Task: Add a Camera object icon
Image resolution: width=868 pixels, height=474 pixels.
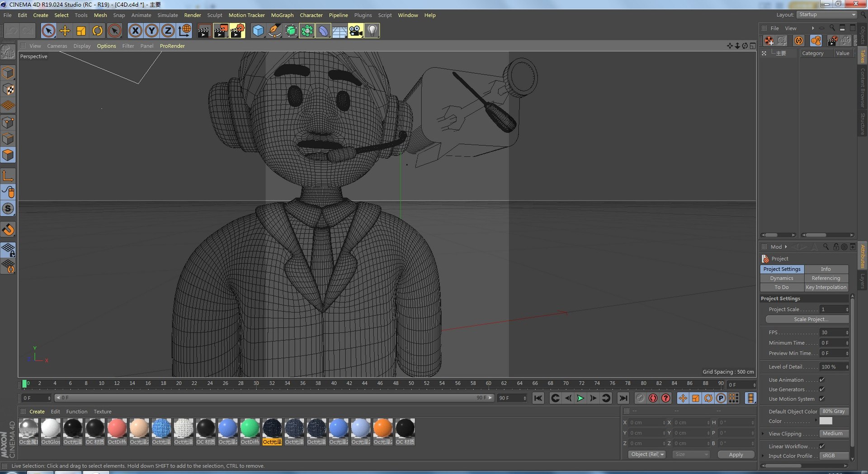Action: 356,31
